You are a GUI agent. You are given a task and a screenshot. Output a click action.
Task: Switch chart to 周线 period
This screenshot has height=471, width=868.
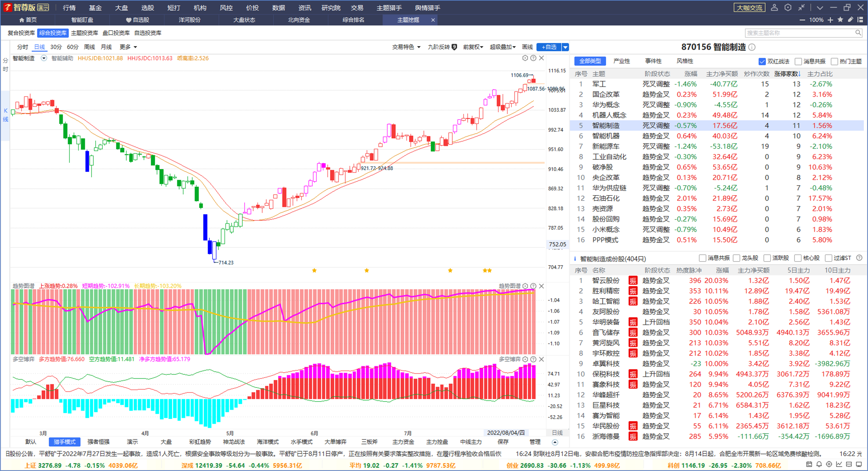(x=89, y=47)
